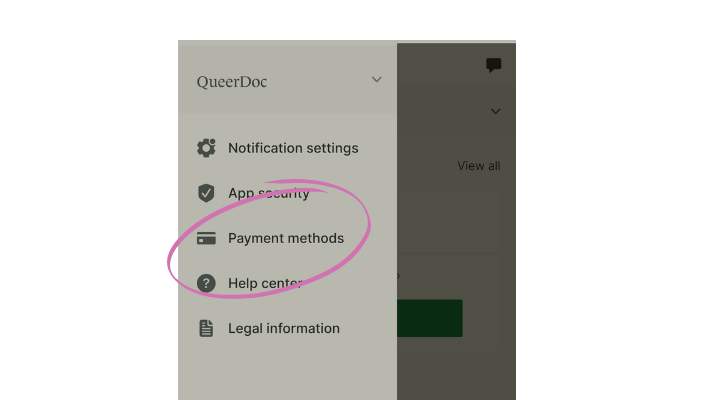Click the Help center question mark icon

click(206, 283)
